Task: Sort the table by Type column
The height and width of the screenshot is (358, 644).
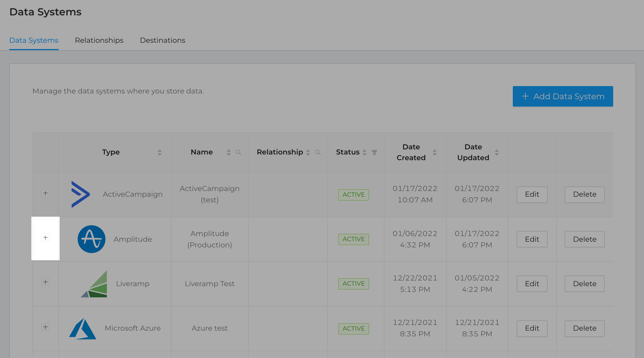Action: coord(160,152)
